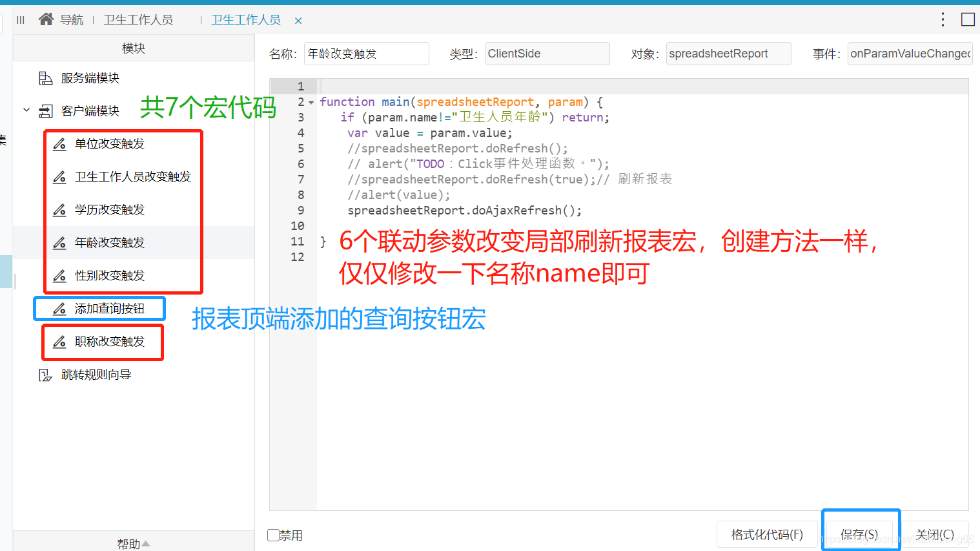Open the 跳转规则向导 item
The image size is (980, 551).
96,375
